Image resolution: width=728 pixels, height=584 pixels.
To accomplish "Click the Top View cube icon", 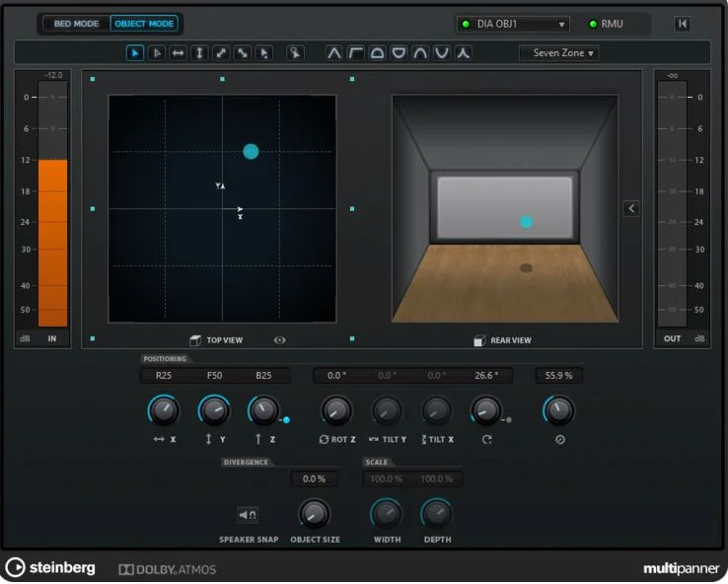I will tap(195, 340).
